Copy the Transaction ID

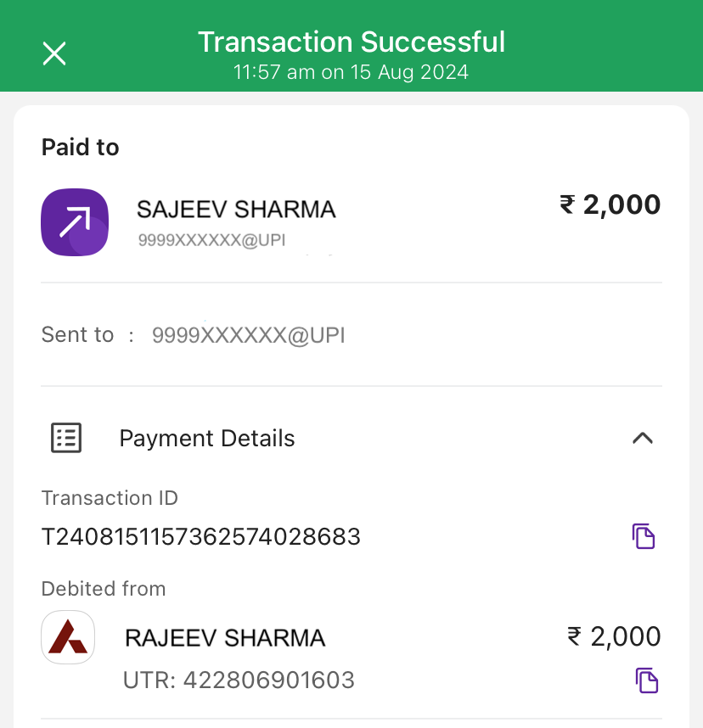click(644, 536)
